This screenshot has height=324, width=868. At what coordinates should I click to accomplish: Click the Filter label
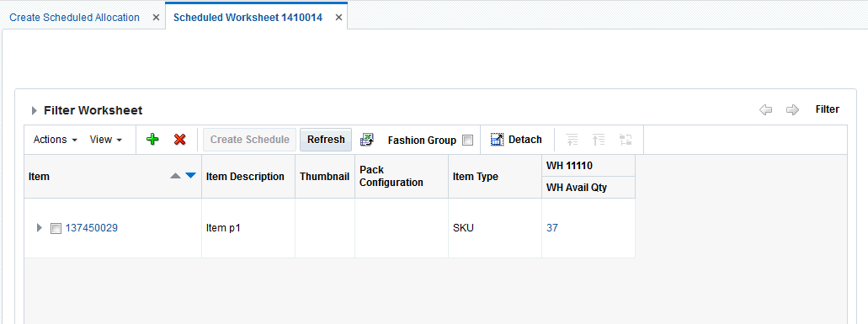pyautogui.click(x=827, y=109)
